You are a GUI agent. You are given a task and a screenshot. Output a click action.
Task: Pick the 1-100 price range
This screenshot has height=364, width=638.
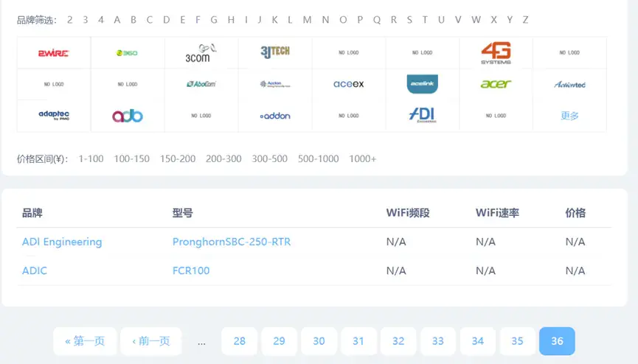[x=91, y=158]
